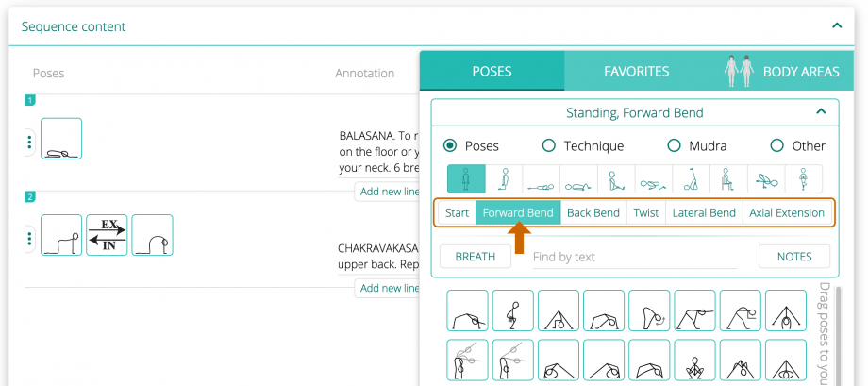Screen dimensions: 868x386
Task: Select the seated-on-chair position icon
Action: click(x=728, y=179)
